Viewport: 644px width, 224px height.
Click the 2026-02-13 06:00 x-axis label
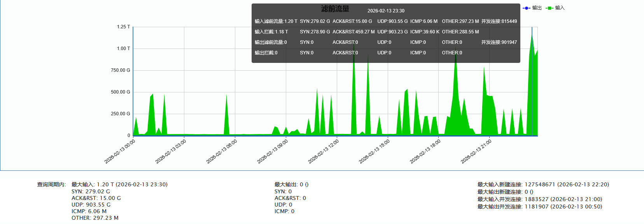(222, 151)
